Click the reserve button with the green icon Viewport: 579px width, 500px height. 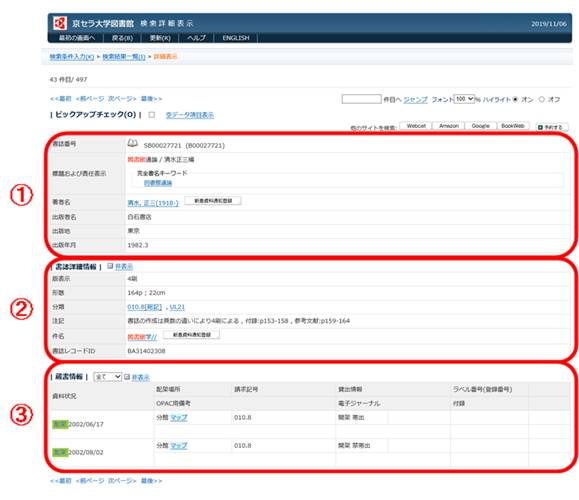[552, 127]
